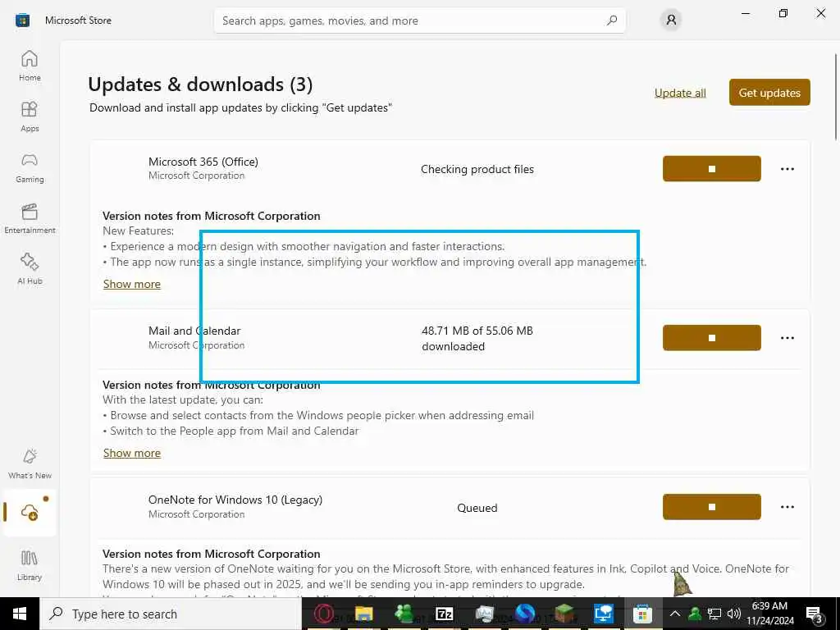Open the green messenger people icon on taskbar
The height and width of the screenshot is (630, 840).
(x=404, y=614)
